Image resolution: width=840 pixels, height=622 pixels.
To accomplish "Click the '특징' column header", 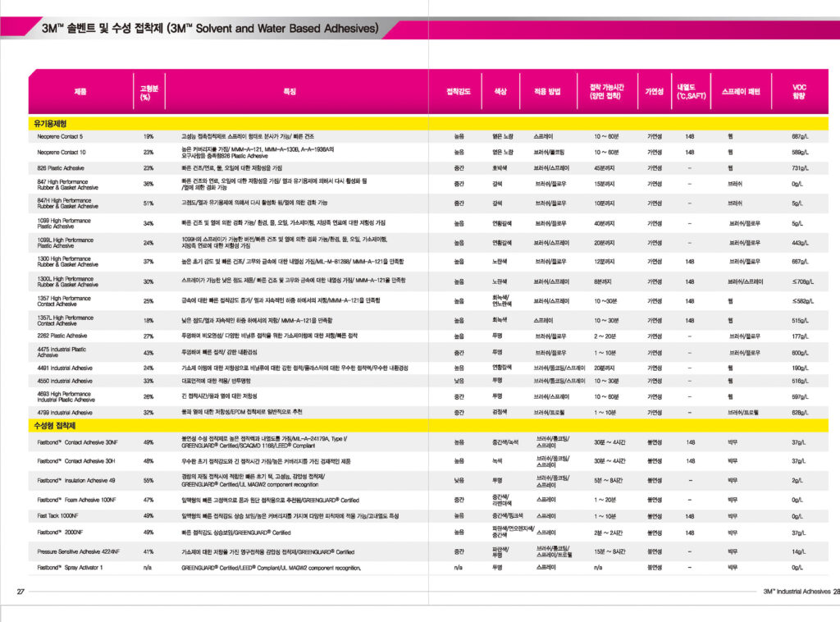I will (x=290, y=92).
